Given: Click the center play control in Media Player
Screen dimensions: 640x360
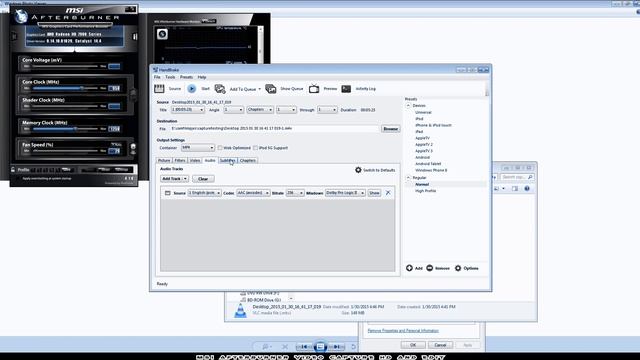Looking at the screenshot, I should (x=320, y=347).
